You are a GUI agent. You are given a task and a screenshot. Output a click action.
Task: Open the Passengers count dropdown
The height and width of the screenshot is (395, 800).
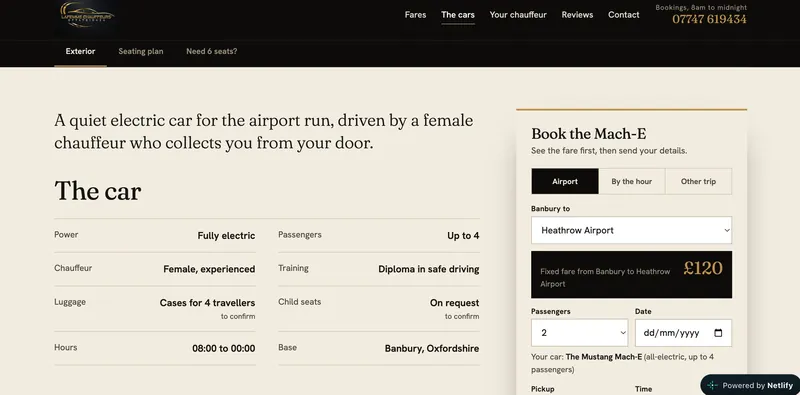click(580, 333)
